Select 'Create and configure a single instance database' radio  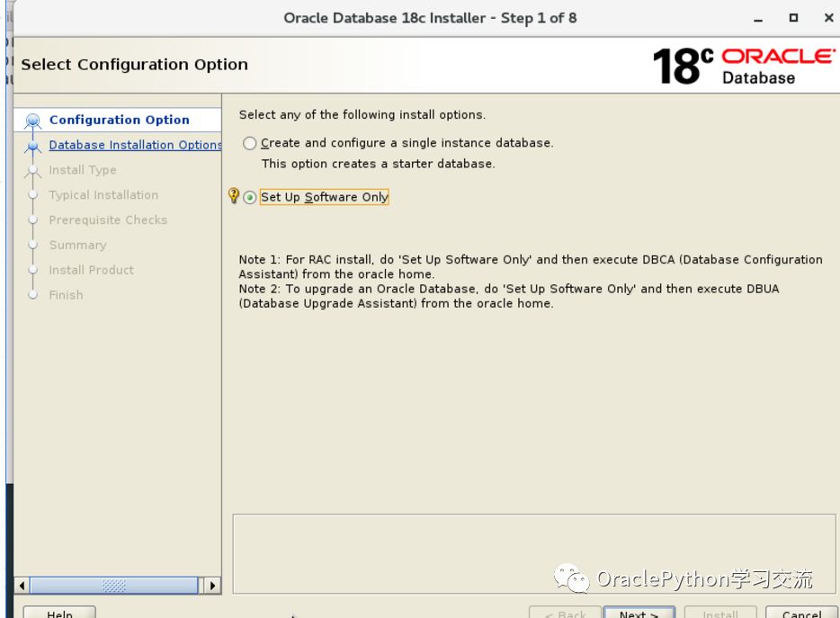point(250,143)
